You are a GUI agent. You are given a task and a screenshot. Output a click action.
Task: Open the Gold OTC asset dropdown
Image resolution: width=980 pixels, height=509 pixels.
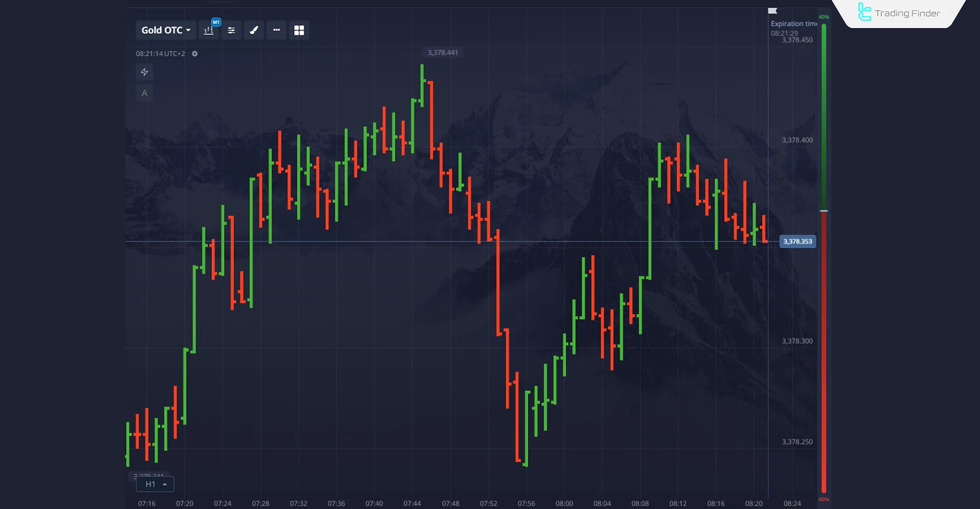point(166,30)
